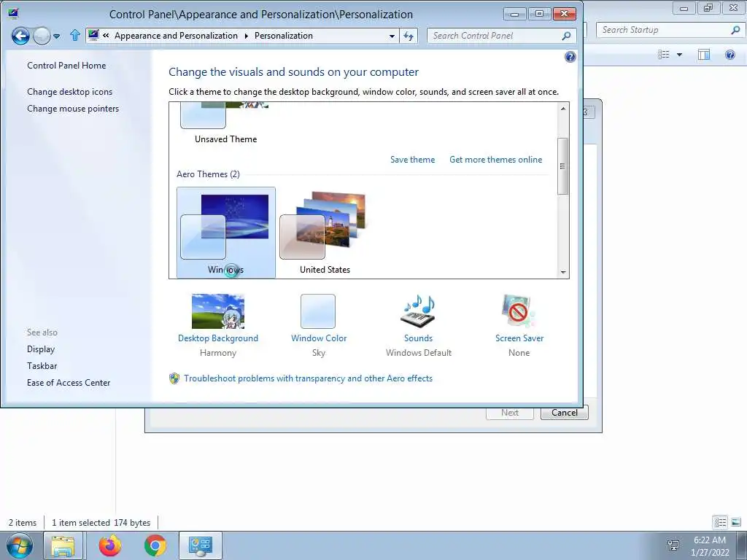Click Search Startup magnifier icon

(735, 30)
